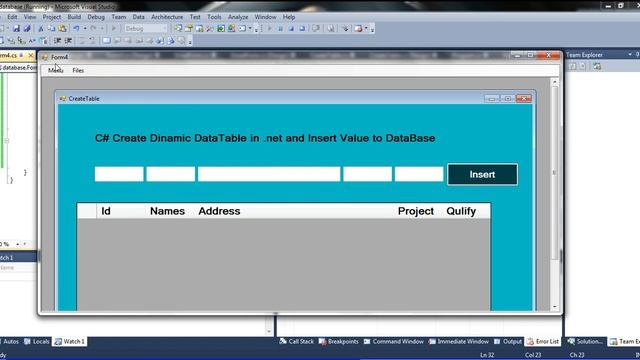Click the Decrease Indent icon

[58, 40]
